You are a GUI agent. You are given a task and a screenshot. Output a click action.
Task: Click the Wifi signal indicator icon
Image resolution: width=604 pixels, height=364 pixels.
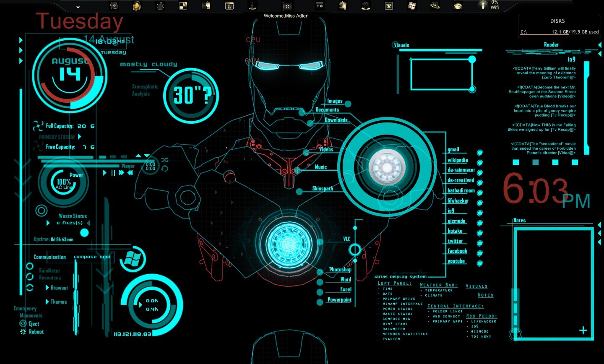pos(483,5)
